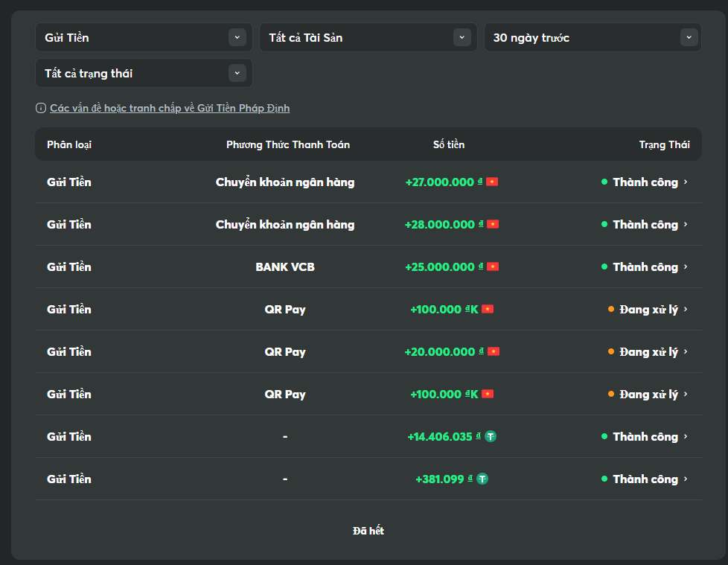Click Tether coin icon next to +381.099

click(482, 479)
